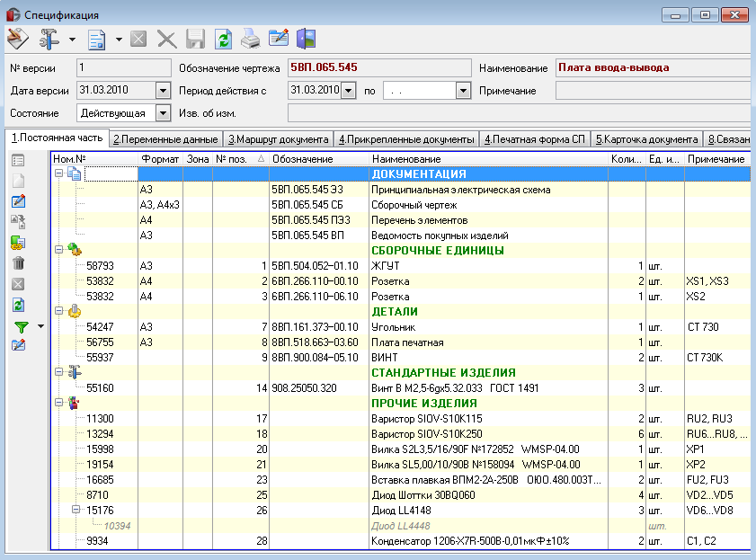The image size is (756, 560).
Task: Click the trash can icon in left sidebar
Action: coord(18,263)
